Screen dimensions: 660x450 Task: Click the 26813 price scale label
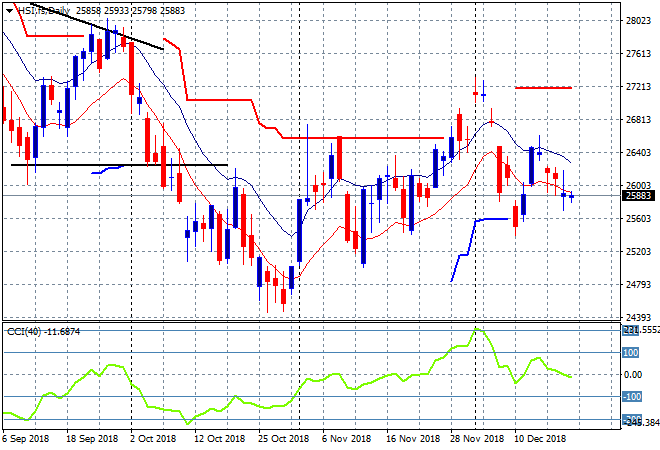(638, 120)
